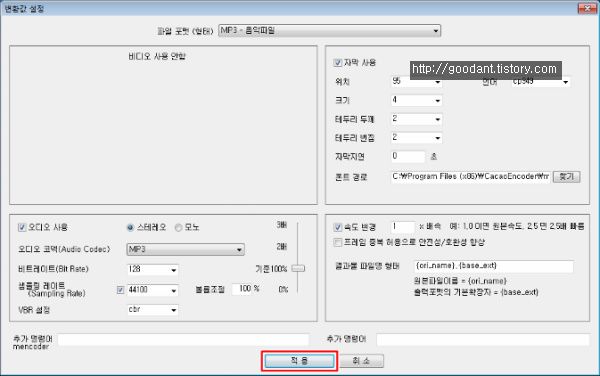Viewport: 600px width, 376px height.
Task: Click the 3배 volume scale label
Action: point(282,225)
